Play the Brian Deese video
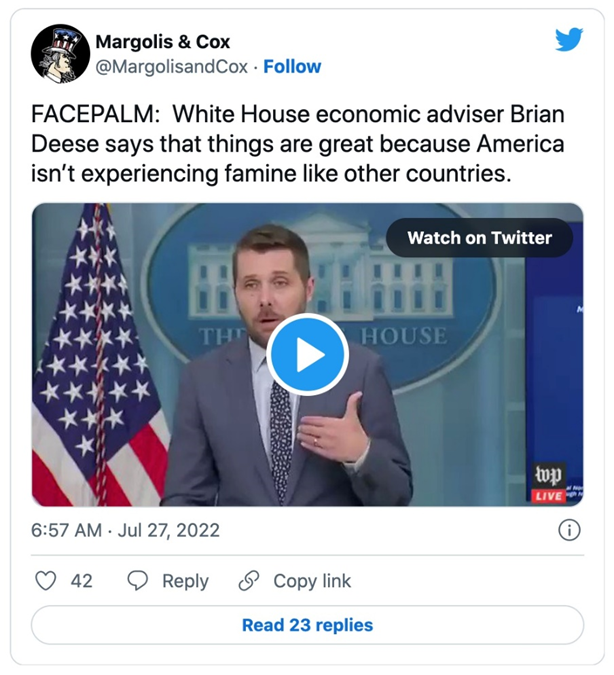 coord(307,354)
